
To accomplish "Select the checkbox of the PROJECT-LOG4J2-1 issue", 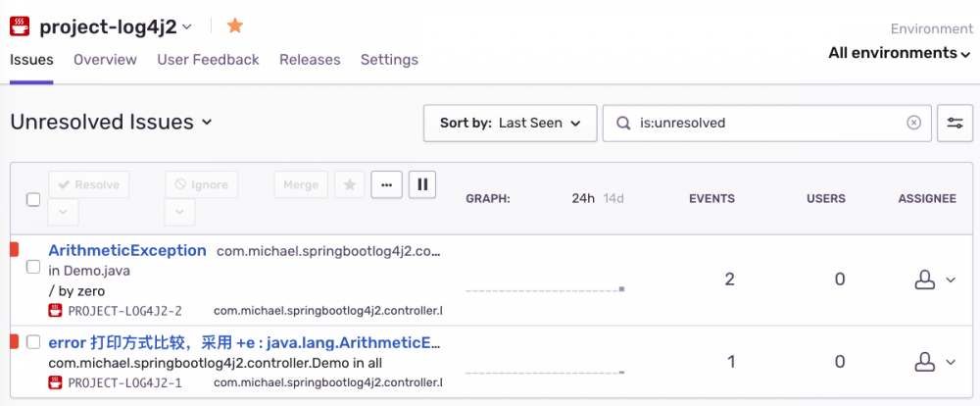I will point(33,341).
